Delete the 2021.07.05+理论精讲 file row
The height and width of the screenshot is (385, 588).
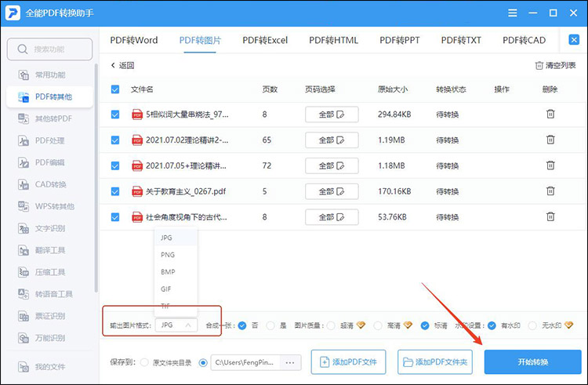point(550,165)
